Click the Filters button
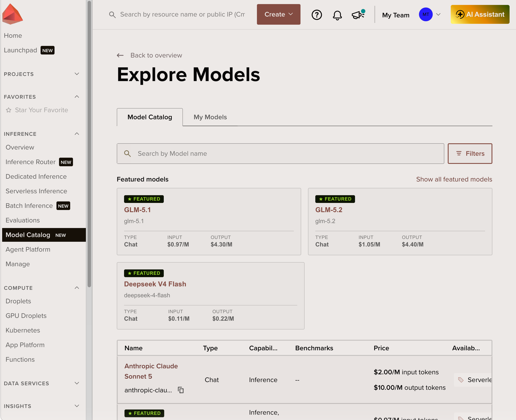Image resolution: width=516 pixels, height=420 pixels. (x=470, y=154)
